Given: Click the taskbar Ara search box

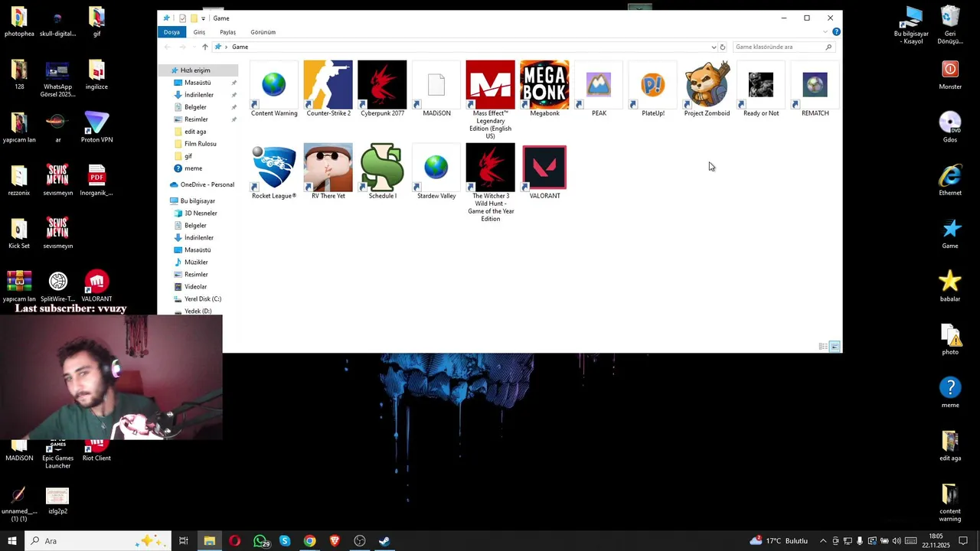Looking at the screenshot, I should tap(96, 541).
